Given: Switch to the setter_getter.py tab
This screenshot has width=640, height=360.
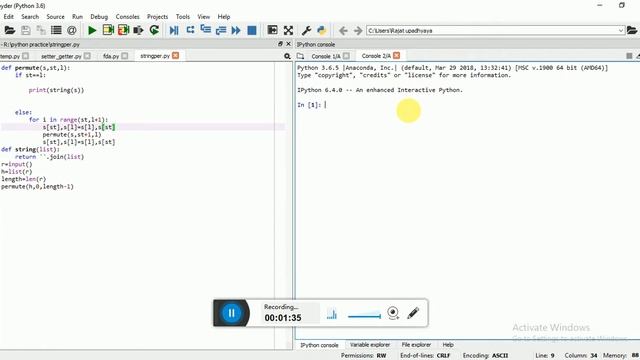Looking at the screenshot, I should pos(61,56).
